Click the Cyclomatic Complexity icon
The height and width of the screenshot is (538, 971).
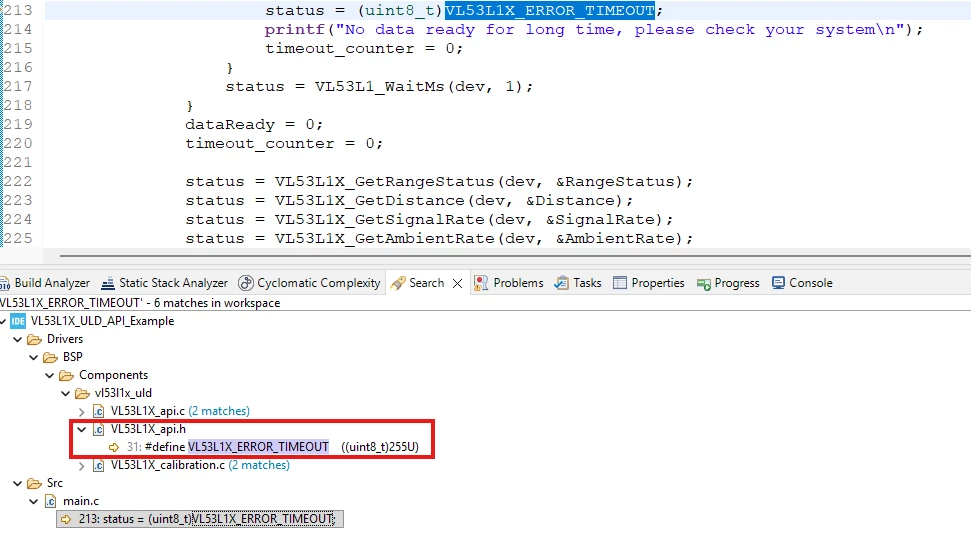tap(245, 283)
